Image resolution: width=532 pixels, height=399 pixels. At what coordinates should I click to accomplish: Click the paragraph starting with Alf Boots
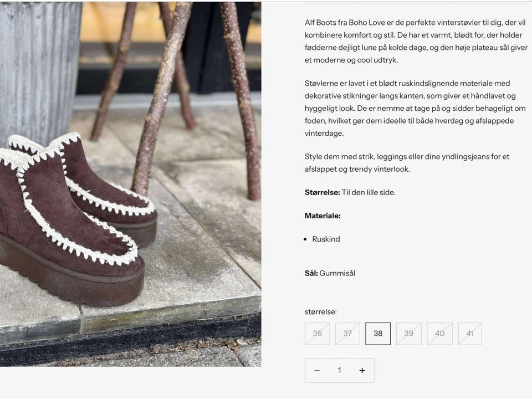pyautogui.click(x=416, y=41)
